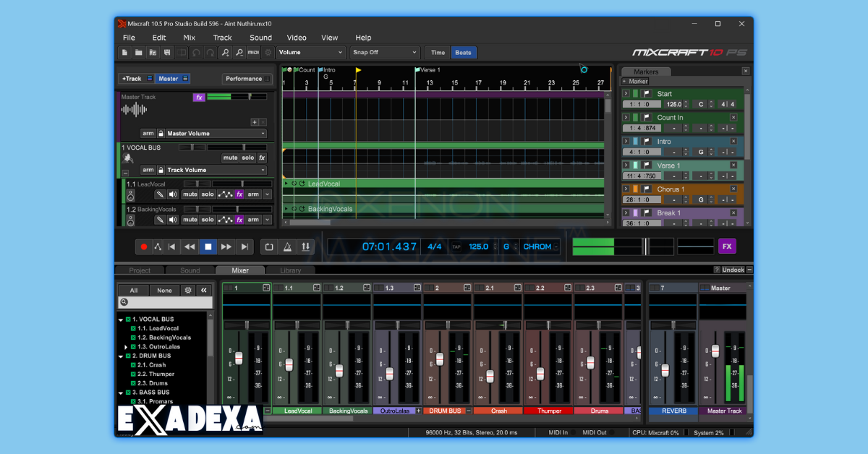Click the speaker icon on the LeadVocal track
868x454 pixels.
coord(171,194)
